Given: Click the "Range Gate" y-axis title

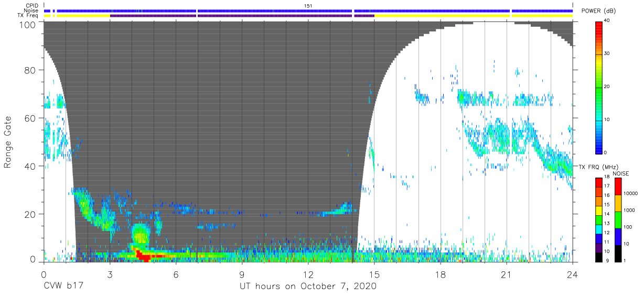Looking at the screenshot, I should click(x=8, y=142).
